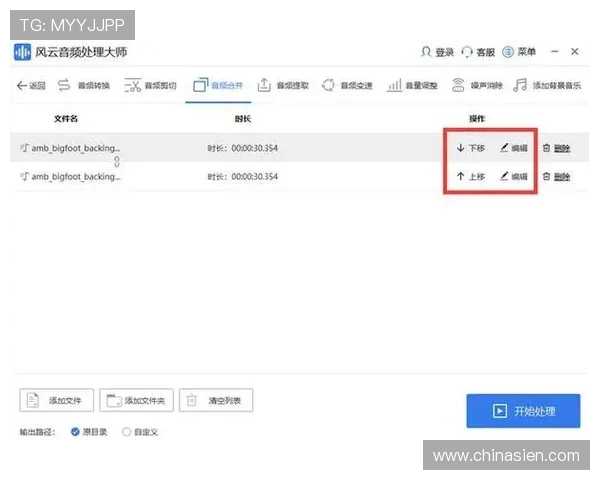Minimize the application window

[555, 51]
